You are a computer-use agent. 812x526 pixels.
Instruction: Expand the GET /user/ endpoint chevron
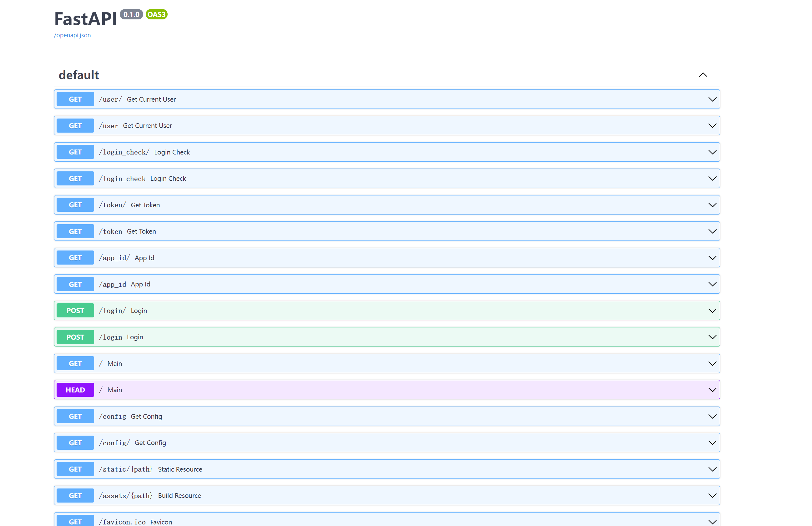[712, 99]
